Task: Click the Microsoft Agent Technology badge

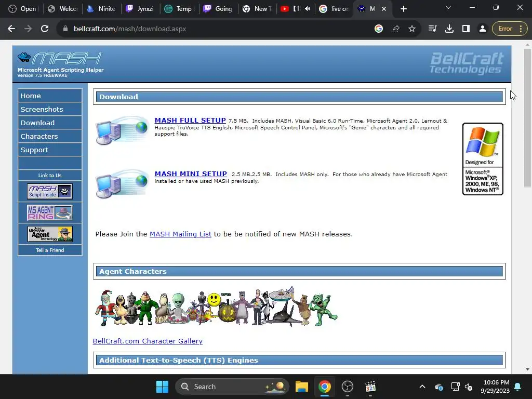Action: point(50,234)
